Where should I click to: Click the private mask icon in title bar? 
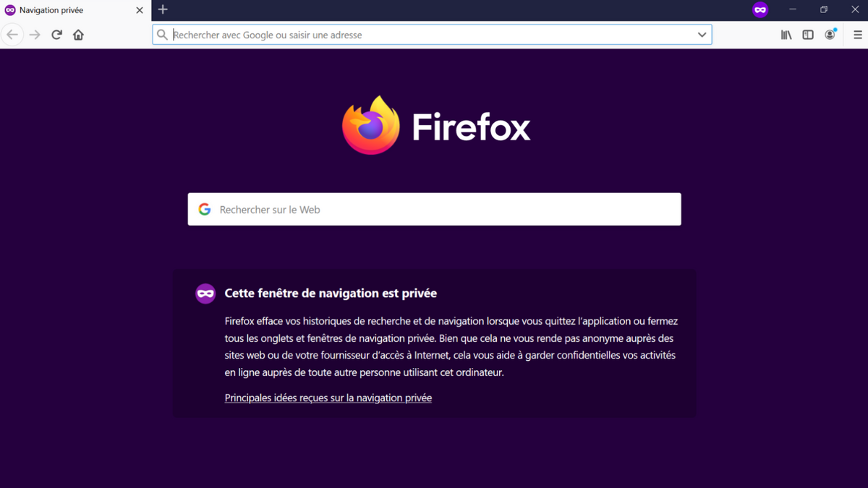(760, 10)
